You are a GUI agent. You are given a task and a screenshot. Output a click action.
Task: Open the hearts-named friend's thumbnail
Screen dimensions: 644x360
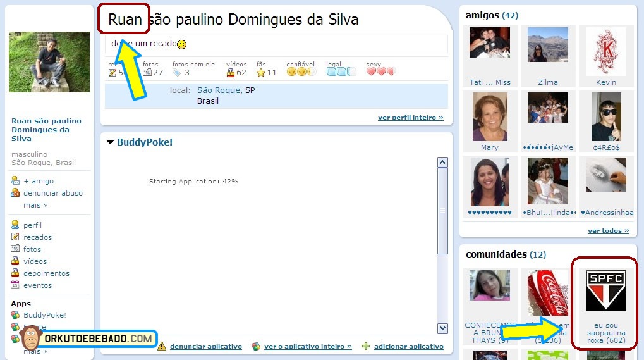tap(490, 182)
